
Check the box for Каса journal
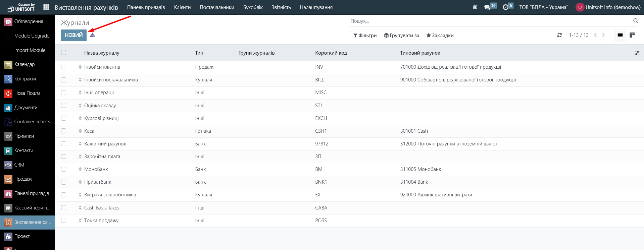(x=64, y=131)
